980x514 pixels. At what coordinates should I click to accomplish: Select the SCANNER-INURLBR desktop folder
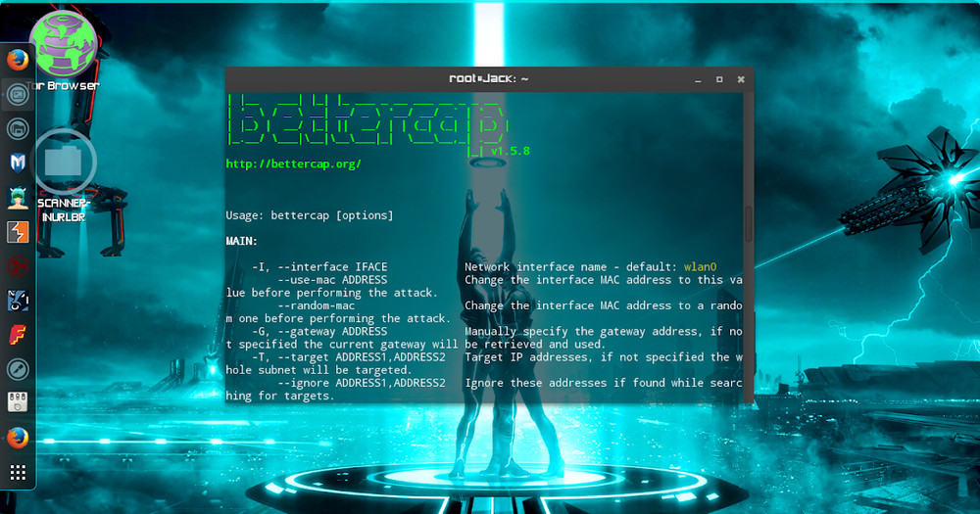point(63,177)
